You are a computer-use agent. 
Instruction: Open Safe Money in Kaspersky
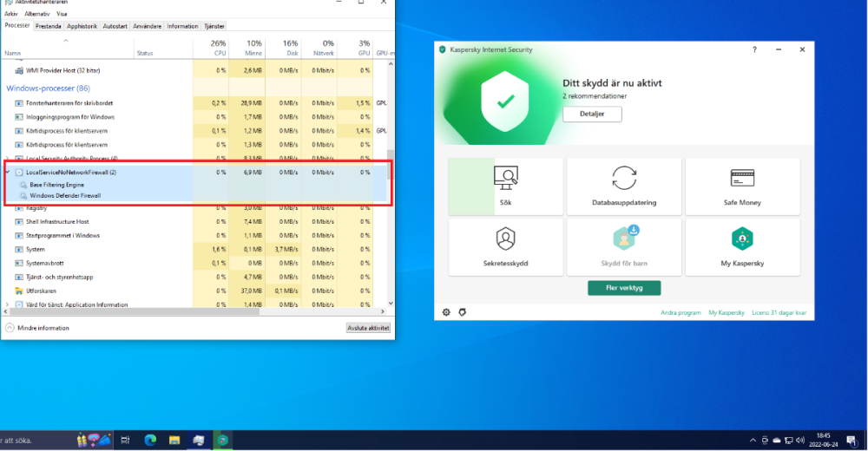click(x=742, y=186)
